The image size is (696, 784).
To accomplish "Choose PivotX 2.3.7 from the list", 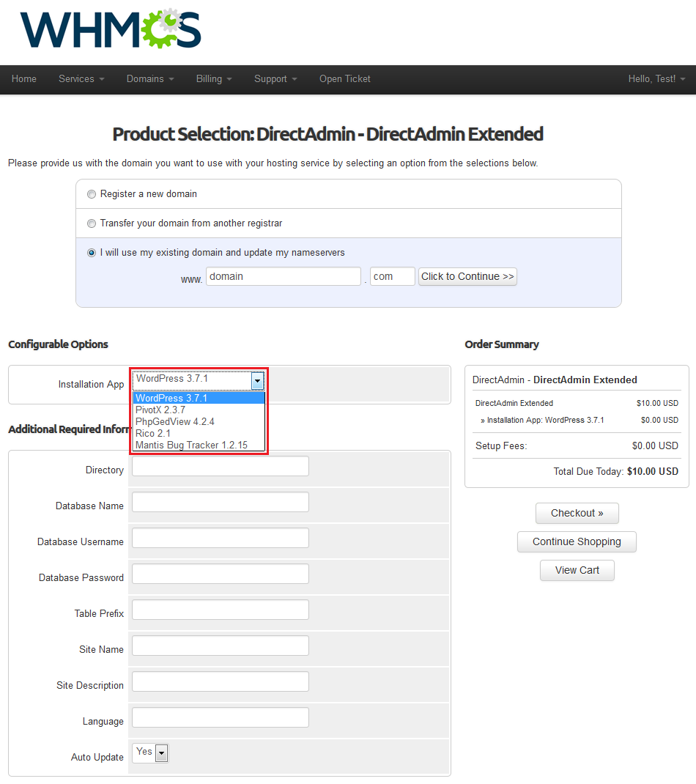I will tap(199, 410).
